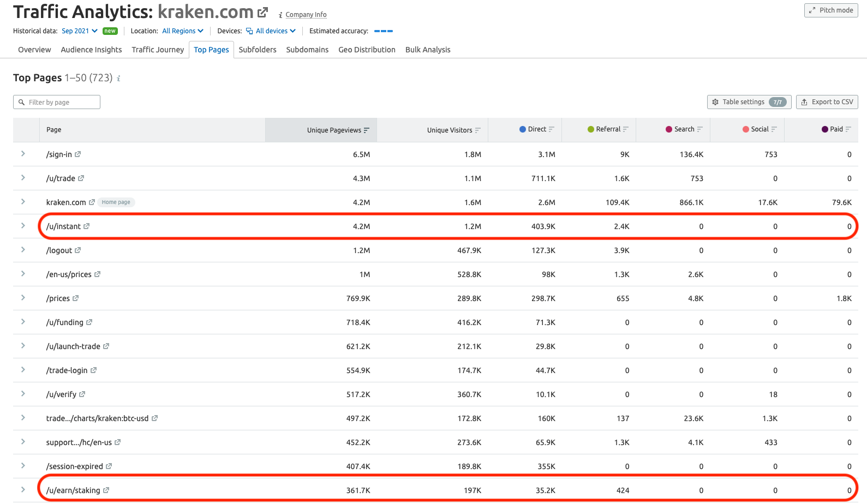Select the Top Pages tab
This screenshot has height=504, width=867.
coord(212,50)
